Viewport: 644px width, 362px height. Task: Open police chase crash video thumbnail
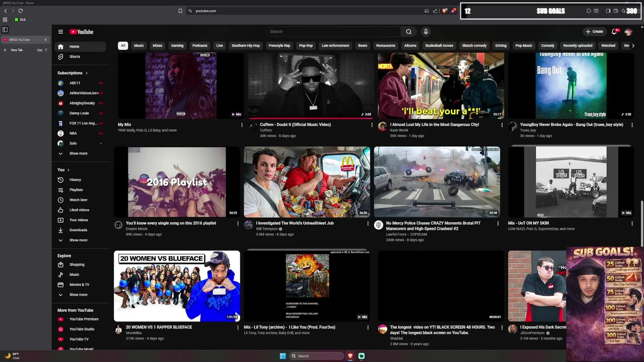coord(437,182)
